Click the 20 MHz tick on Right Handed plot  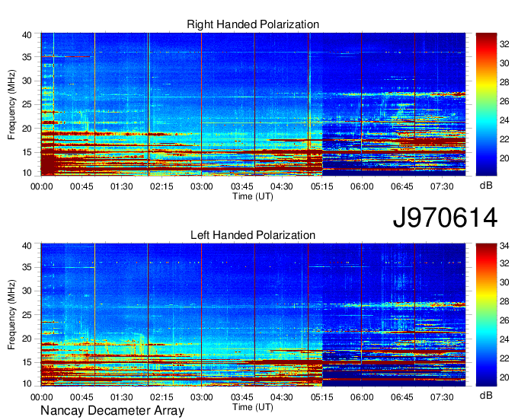pos(27,129)
